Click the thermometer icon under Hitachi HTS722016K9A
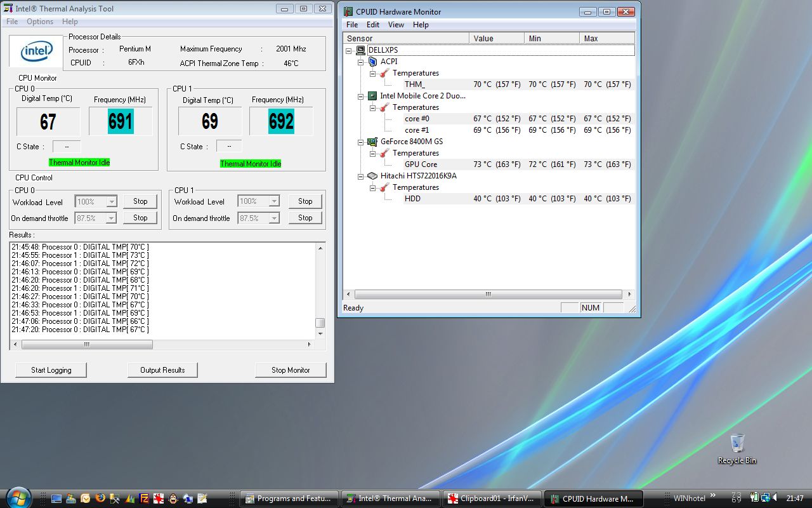 pos(384,187)
